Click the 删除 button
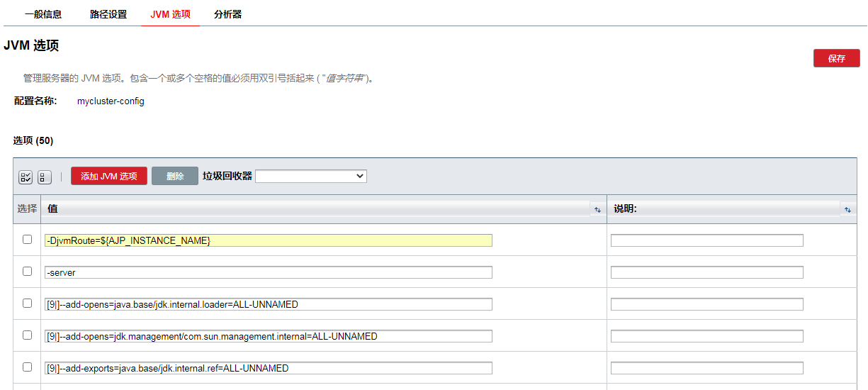 [175, 176]
